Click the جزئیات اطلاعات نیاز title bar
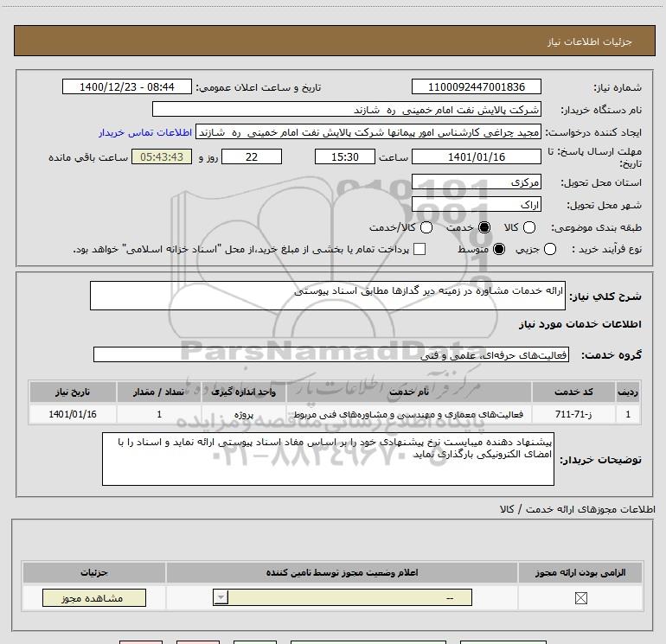This screenshot has width=666, height=644. [334, 41]
